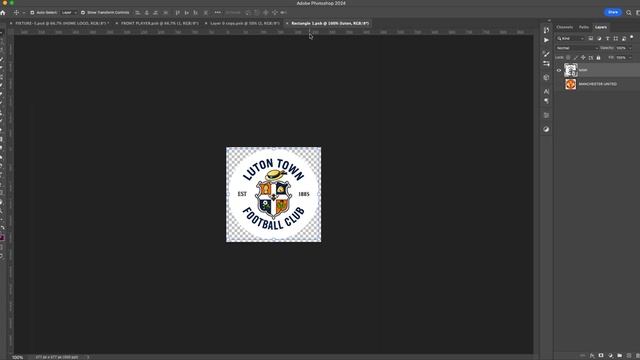Close the Layer 9 copy.psb tab
This screenshot has width=640, height=360.
tap(206, 24)
